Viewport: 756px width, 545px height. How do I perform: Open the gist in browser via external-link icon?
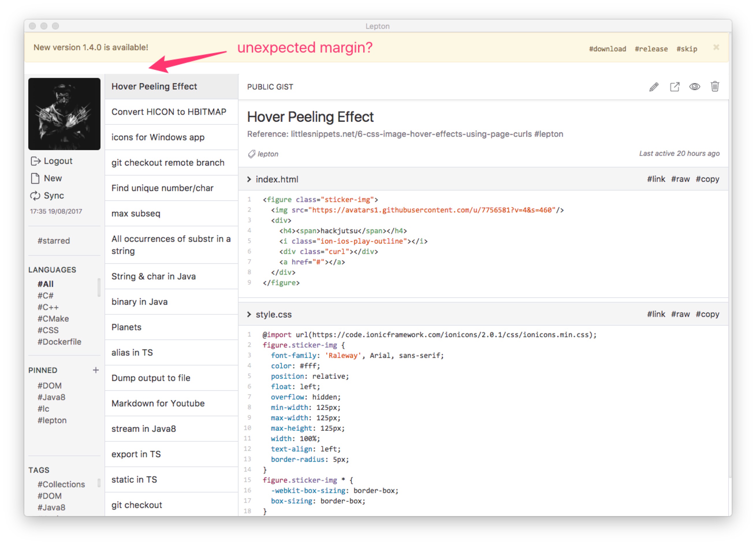[x=675, y=87]
